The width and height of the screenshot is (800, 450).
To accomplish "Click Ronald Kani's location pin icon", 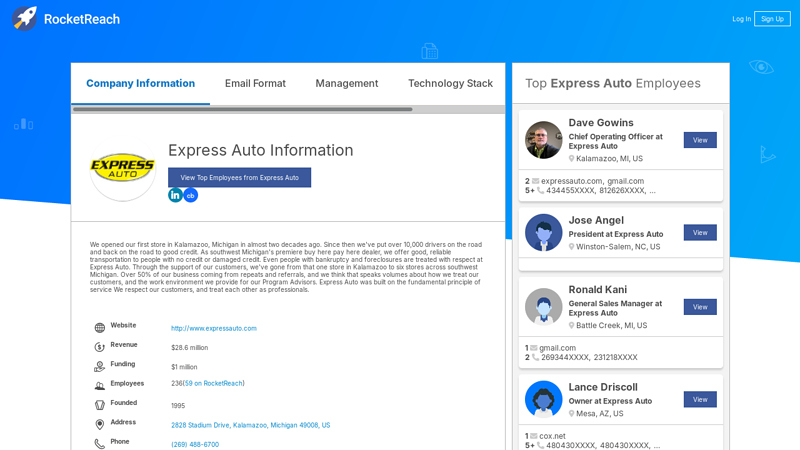I will click(571, 326).
